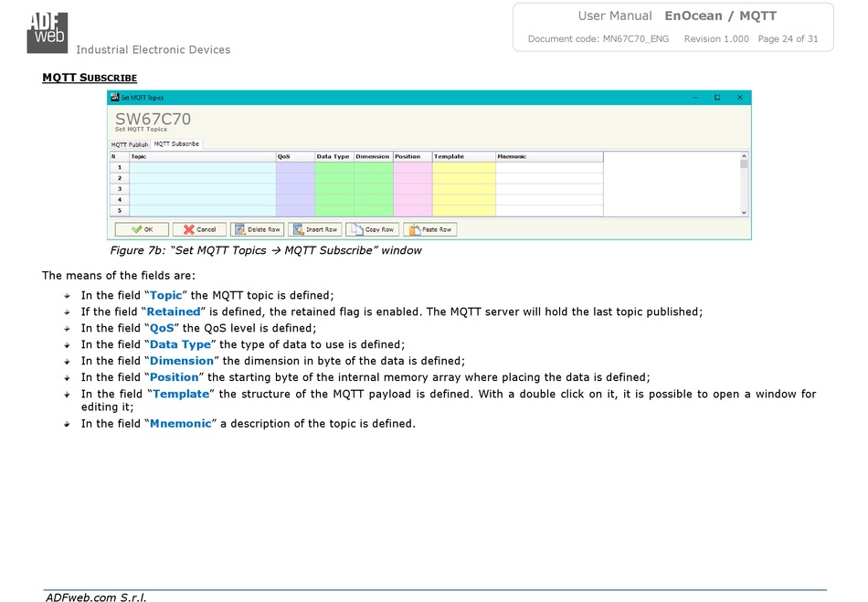Select the MQTT Subscribe tab
Image resolution: width=868 pixels, height=602 pixels.
(x=176, y=143)
